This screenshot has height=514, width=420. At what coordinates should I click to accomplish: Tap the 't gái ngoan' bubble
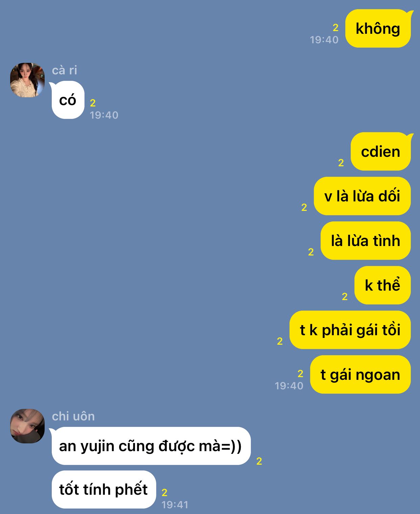[x=360, y=374]
